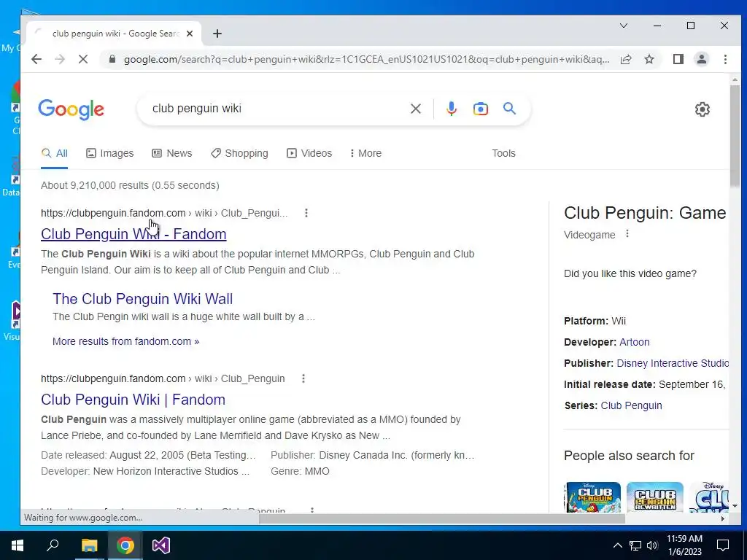This screenshot has height=560, width=747.
Task: Share this page icon in address bar
Action: coord(625,59)
